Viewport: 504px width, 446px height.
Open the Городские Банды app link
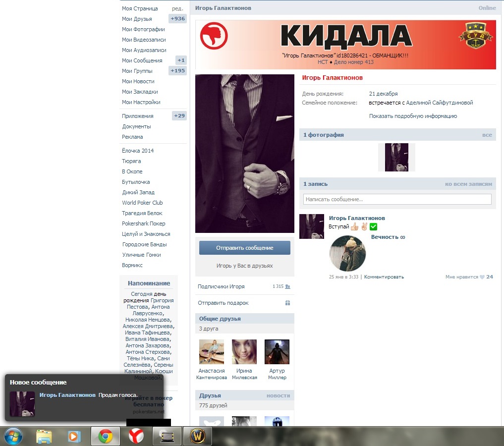[144, 244]
